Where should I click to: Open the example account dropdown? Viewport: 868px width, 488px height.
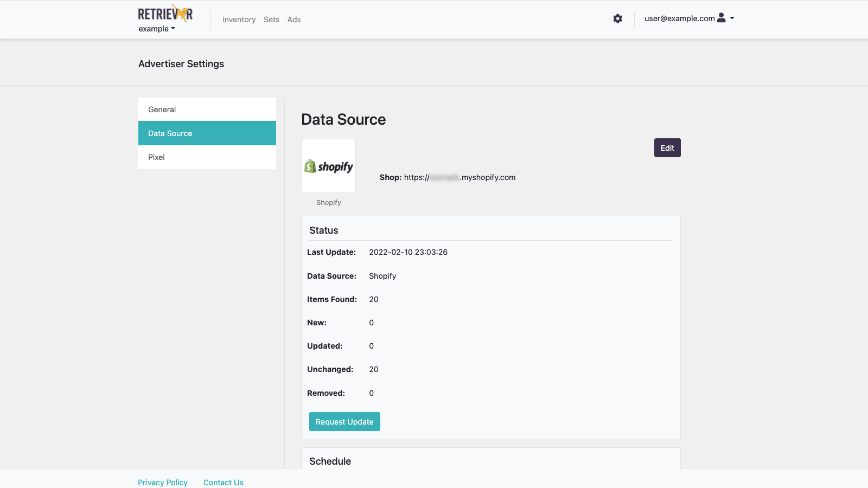coord(157,29)
